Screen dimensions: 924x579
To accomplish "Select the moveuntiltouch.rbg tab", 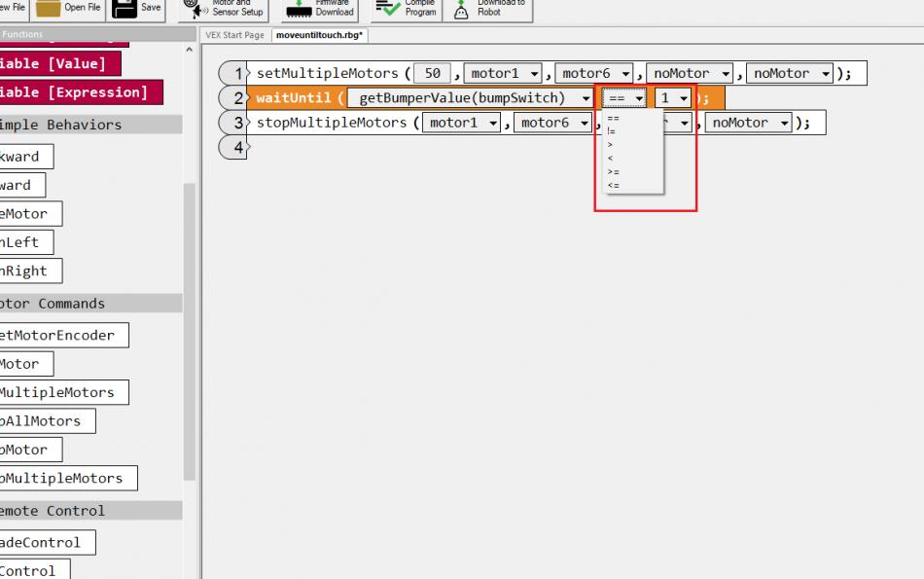I will pyautogui.click(x=319, y=35).
